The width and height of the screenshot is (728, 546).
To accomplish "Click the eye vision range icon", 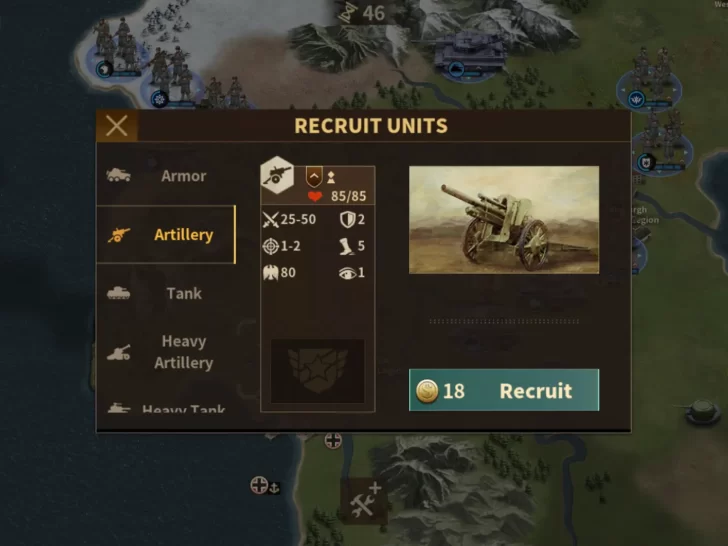I will [x=347, y=273].
